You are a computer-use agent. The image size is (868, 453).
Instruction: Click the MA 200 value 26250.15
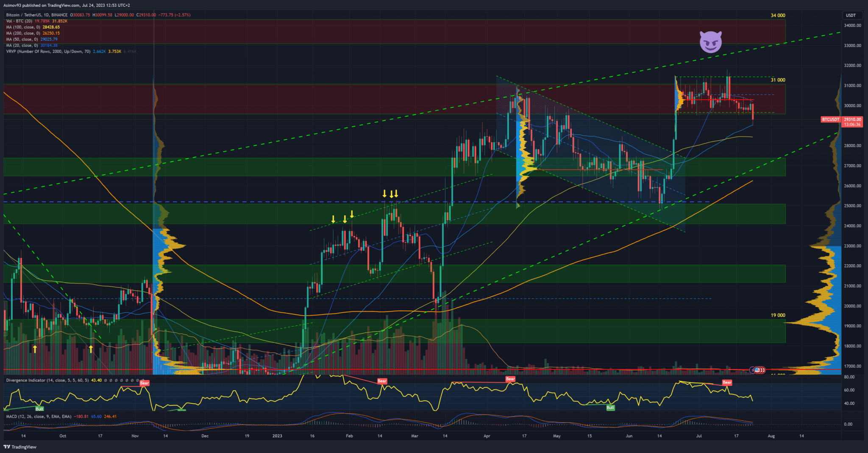click(51, 33)
